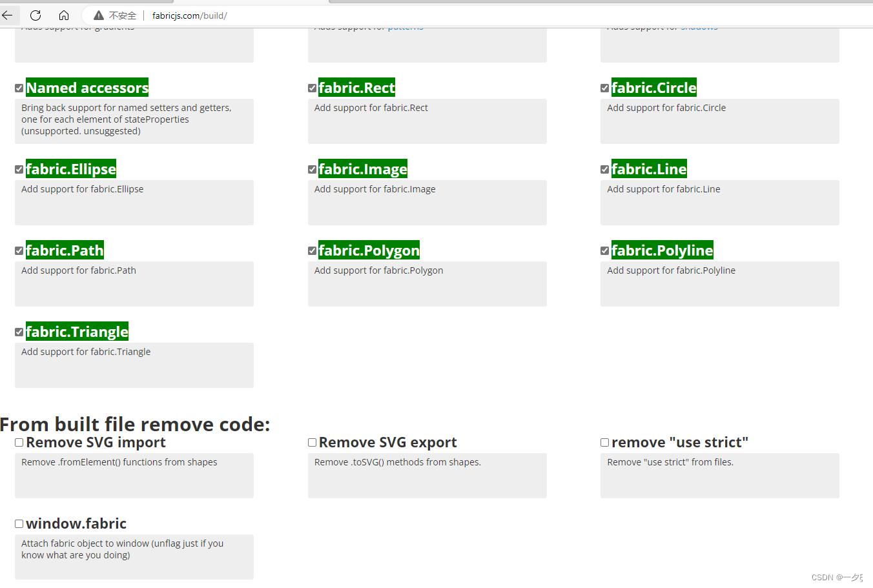The width and height of the screenshot is (873, 588).
Task: Click the fabric.Polyline green label
Action: pyautogui.click(x=662, y=250)
